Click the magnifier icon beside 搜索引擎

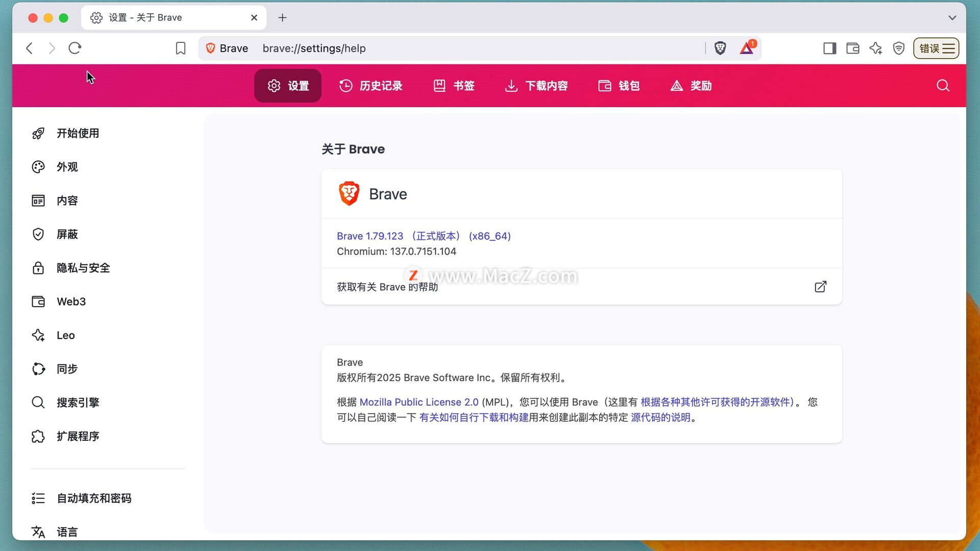coord(38,403)
